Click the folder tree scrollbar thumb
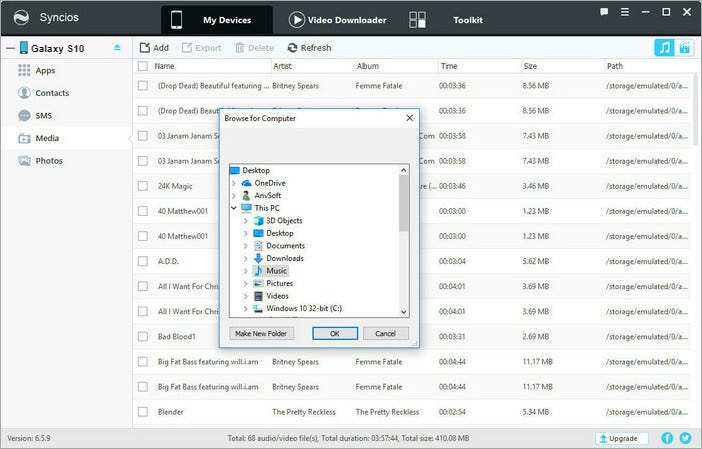This screenshot has height=449, width=702. click(403, 203)
